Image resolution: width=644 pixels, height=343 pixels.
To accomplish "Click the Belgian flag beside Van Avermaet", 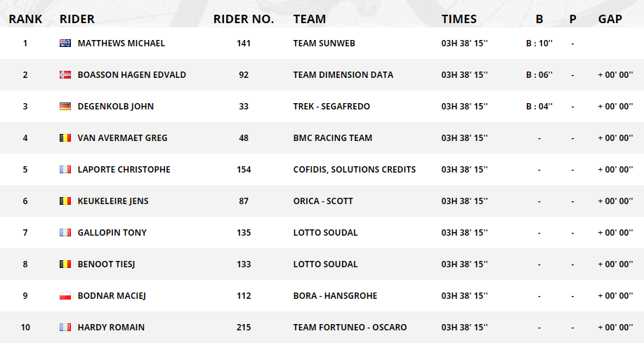I will pos(65,138).
